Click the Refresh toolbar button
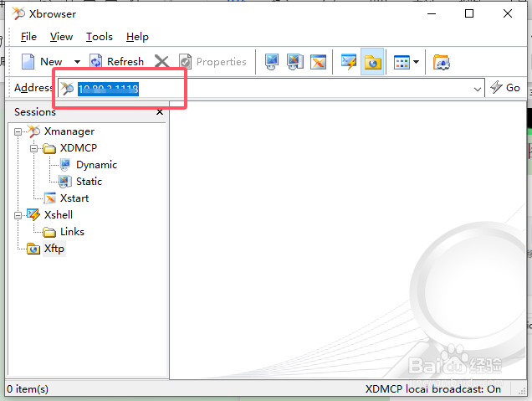Viewport: 532px width, 401px height. (117, 62)
